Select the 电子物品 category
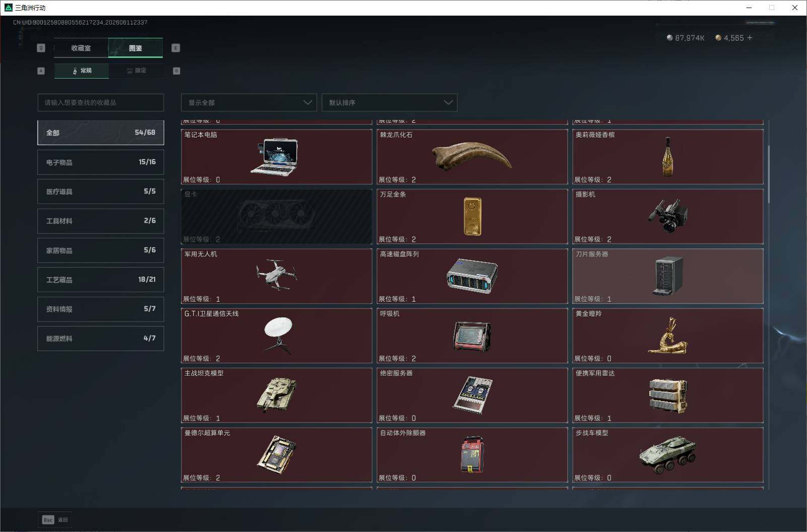807x532 pixels. tap(101, 162)
